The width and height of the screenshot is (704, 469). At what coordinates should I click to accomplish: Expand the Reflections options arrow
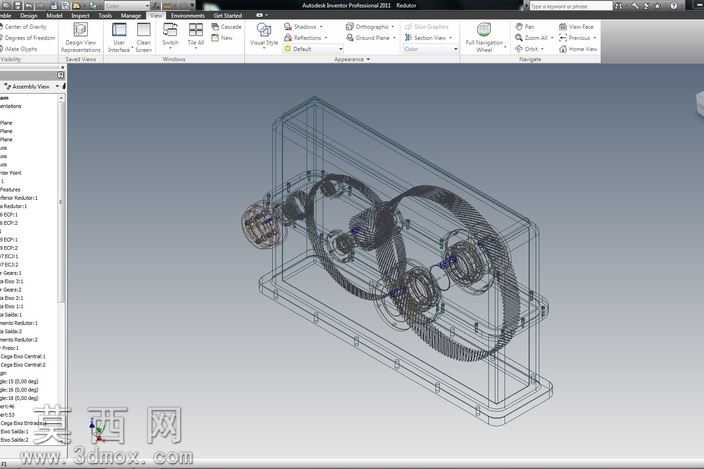[326, 38]
